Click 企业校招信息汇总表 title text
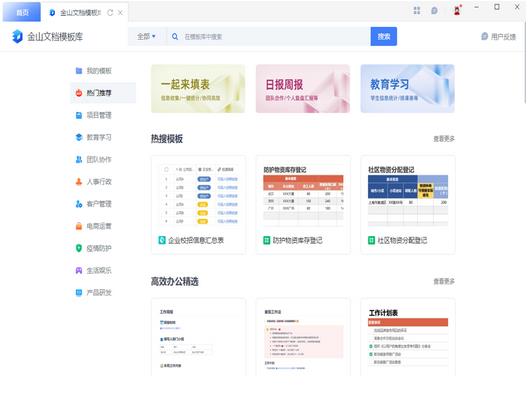The height and width of the screenshot is (399, 530). click(x=196, y=240)
